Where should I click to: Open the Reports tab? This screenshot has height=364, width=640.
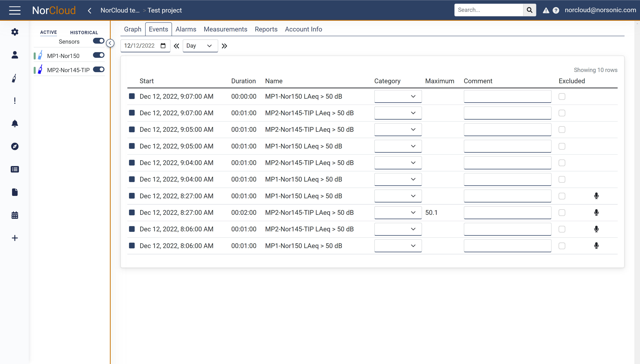coord(266,29)
